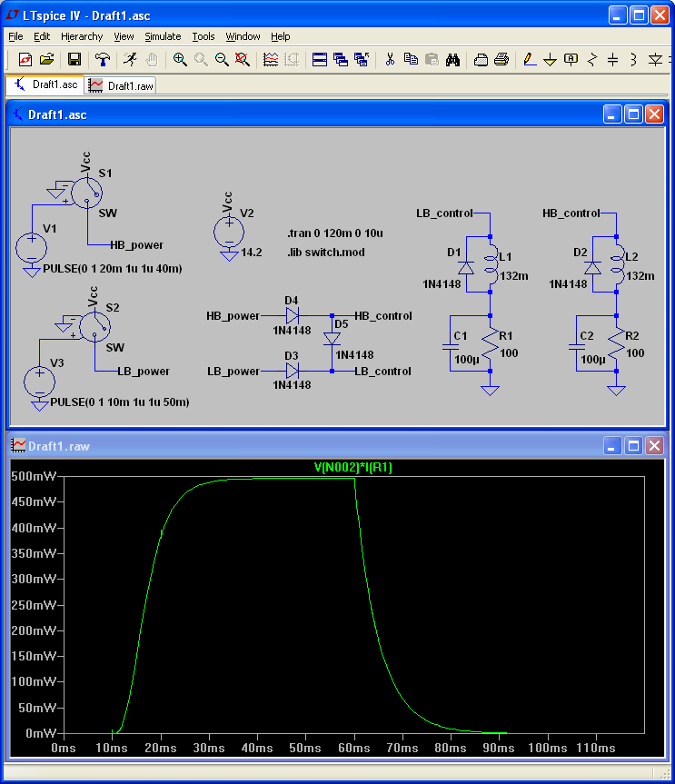Screen dimensions: 675x784
Task: Click the Zoom Out magnifier icon
Action: click(222, 59)
